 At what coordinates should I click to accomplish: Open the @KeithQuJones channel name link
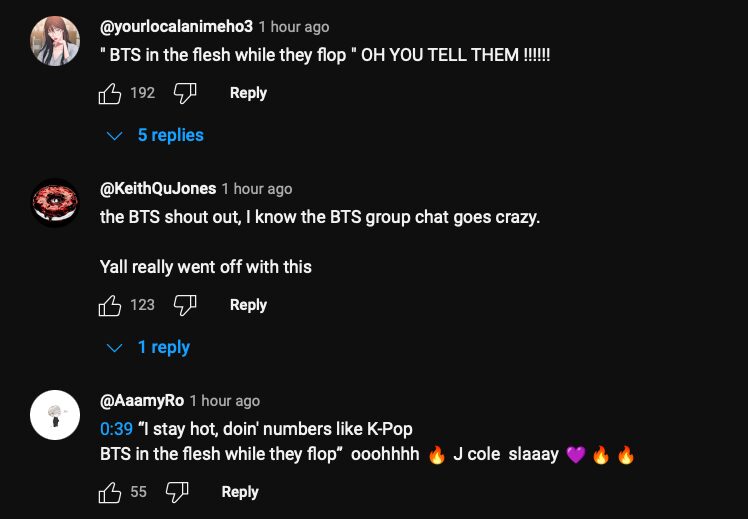click(x=158, y=188)
